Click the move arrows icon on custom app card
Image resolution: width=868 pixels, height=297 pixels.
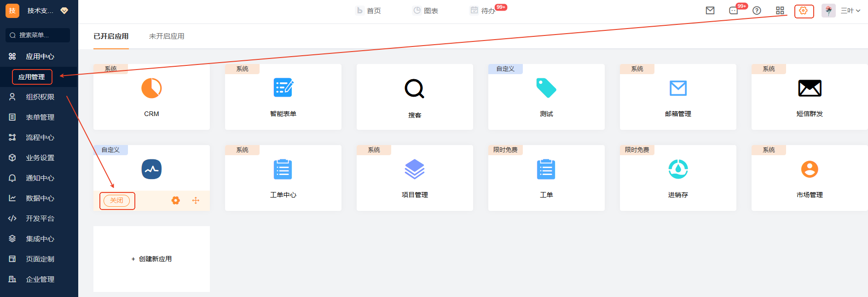pyautogui.click(x=196, y=200)
